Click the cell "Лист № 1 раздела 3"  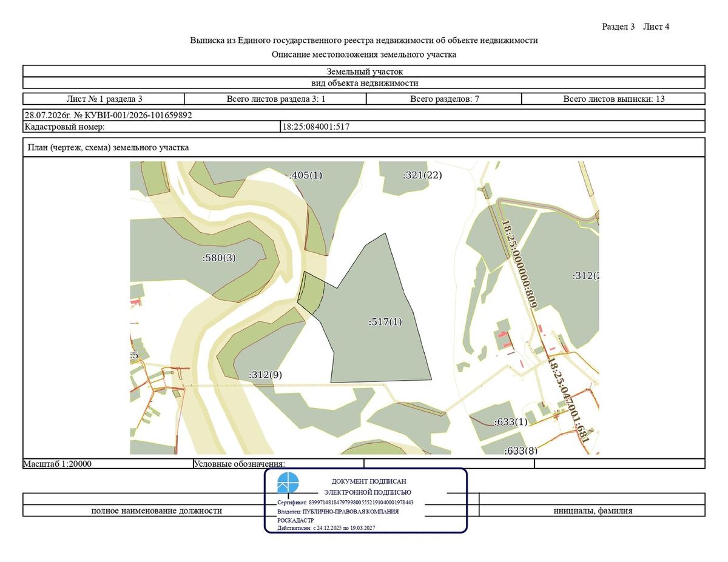click(104, 99)
